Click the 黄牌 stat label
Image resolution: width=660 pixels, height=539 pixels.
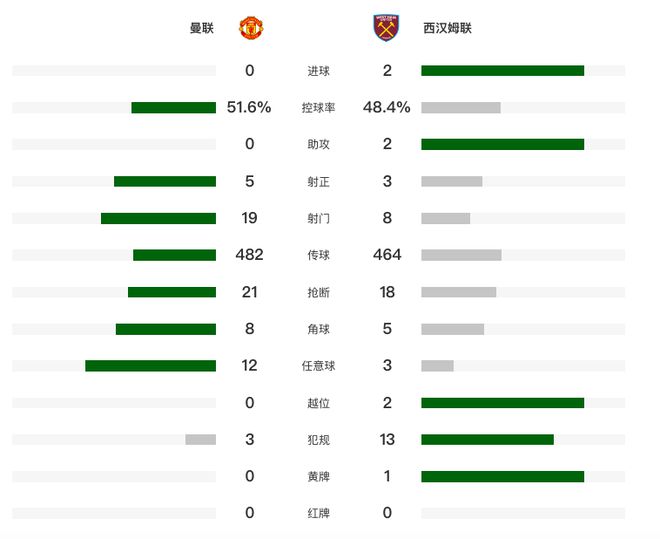(318, 477)
